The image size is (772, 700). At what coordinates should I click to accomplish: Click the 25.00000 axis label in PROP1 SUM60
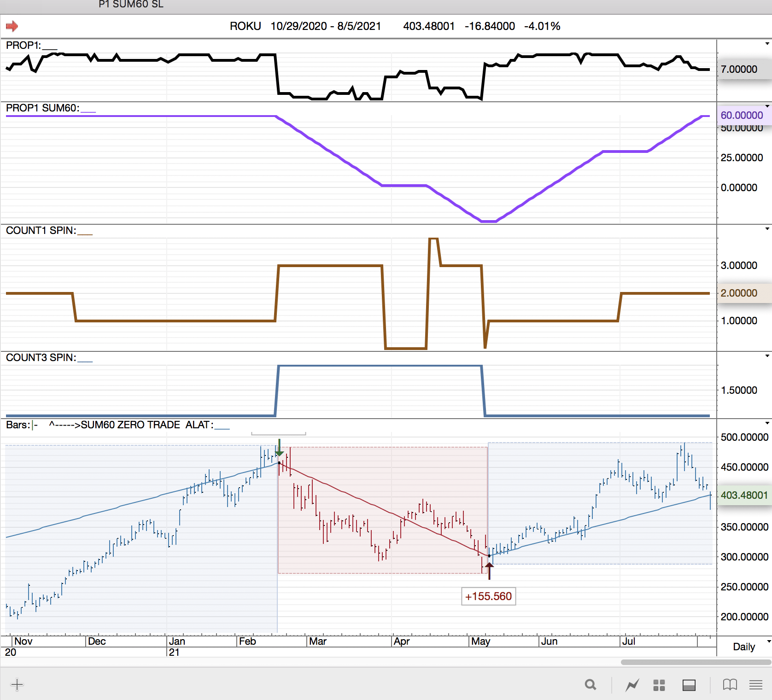point(742,157)
